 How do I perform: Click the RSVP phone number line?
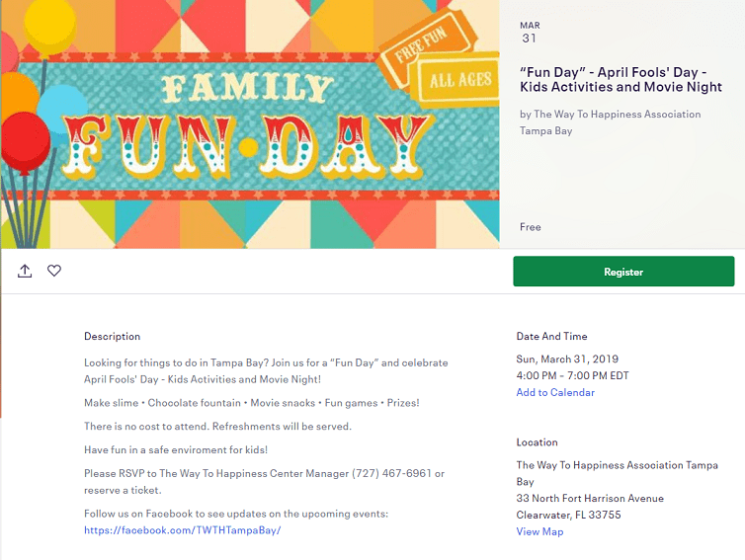click(264, 482)
